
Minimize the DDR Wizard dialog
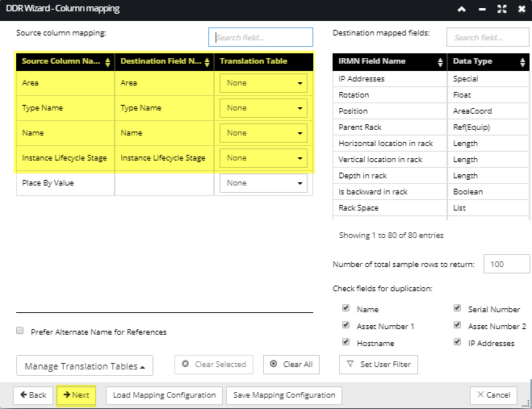pos(482,9)
